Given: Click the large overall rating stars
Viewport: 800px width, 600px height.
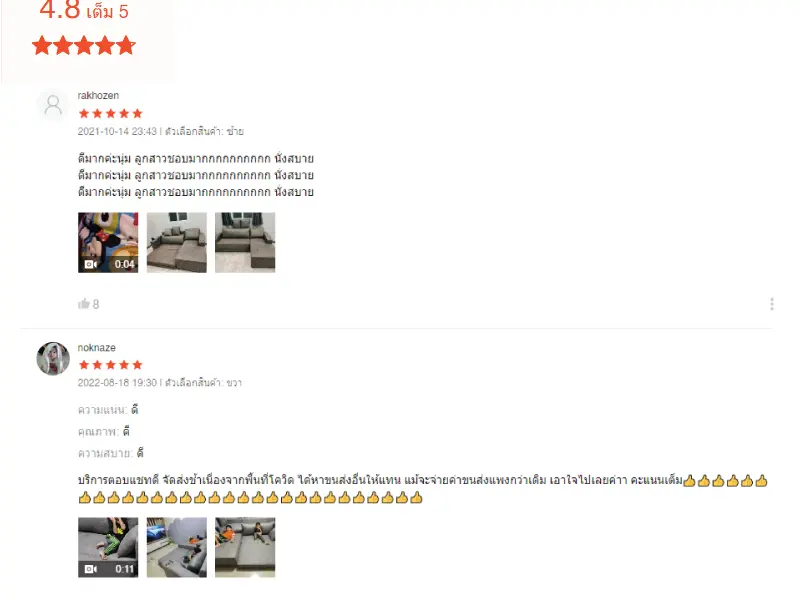Looking at the screenshot, I should point(84,46).
